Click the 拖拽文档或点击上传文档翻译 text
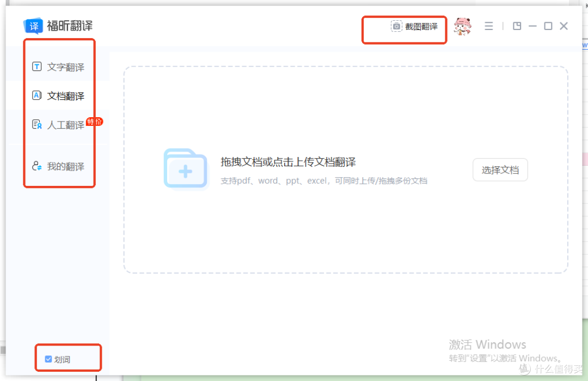 (288, 162)
